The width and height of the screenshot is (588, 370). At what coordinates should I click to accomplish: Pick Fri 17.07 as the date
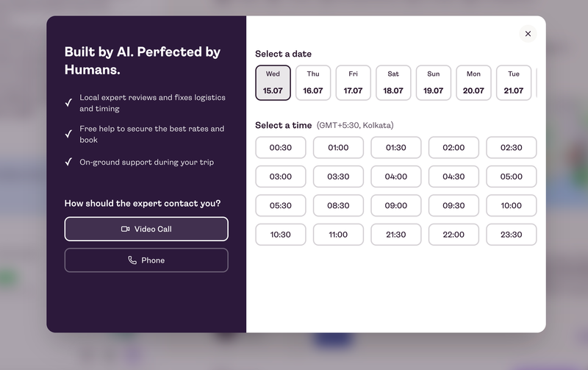(354, 83)
